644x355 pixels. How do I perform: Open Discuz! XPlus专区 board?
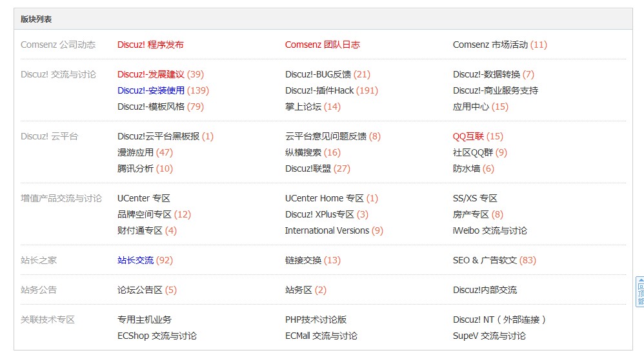pos(319,214)
